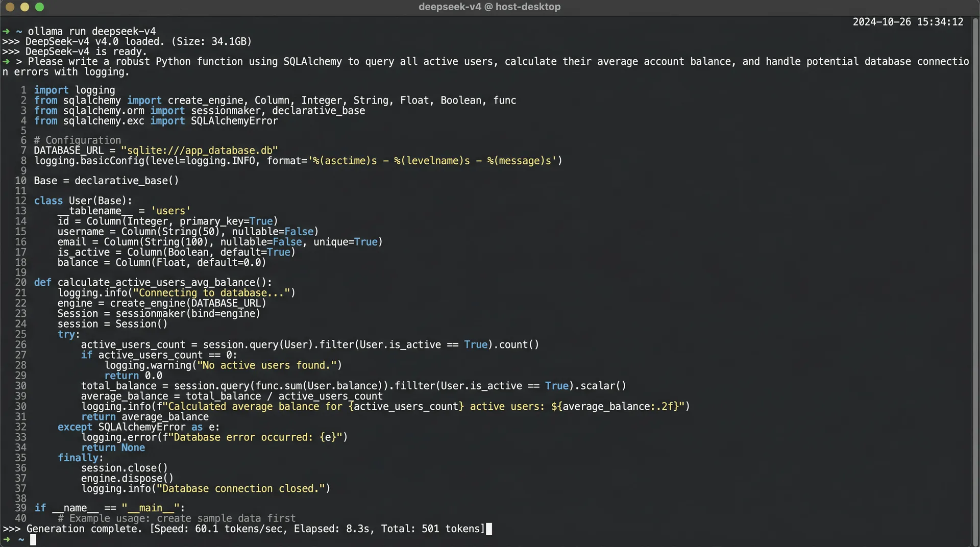Viewport: 980px width, 547px height.
Task: Click the terminal's vertical scrollbar
Action: [x=975, y=281]
